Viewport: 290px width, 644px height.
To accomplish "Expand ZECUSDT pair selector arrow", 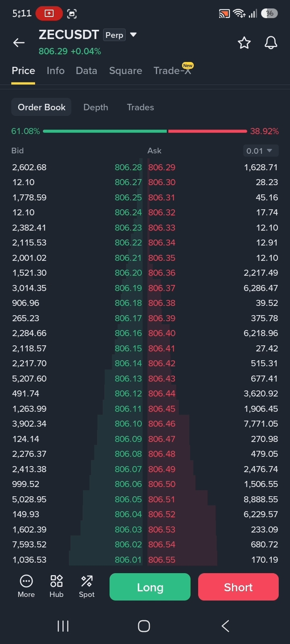I will pyautogui.click(x=133, y=35).
